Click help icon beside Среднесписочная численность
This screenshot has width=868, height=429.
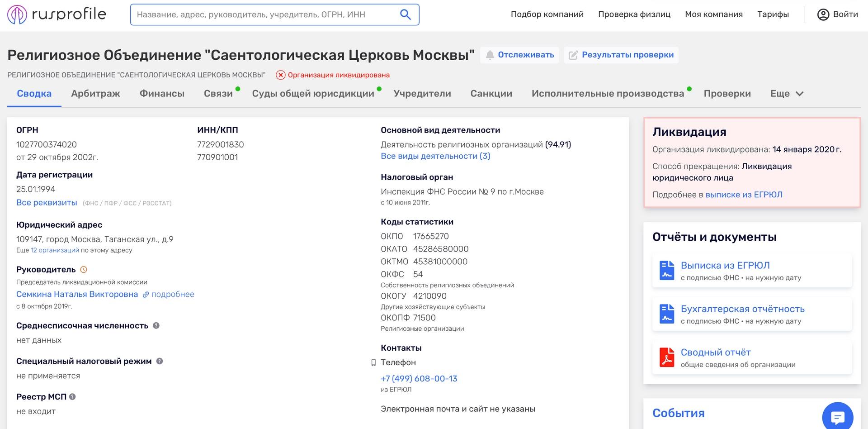[x=156, y=325]
